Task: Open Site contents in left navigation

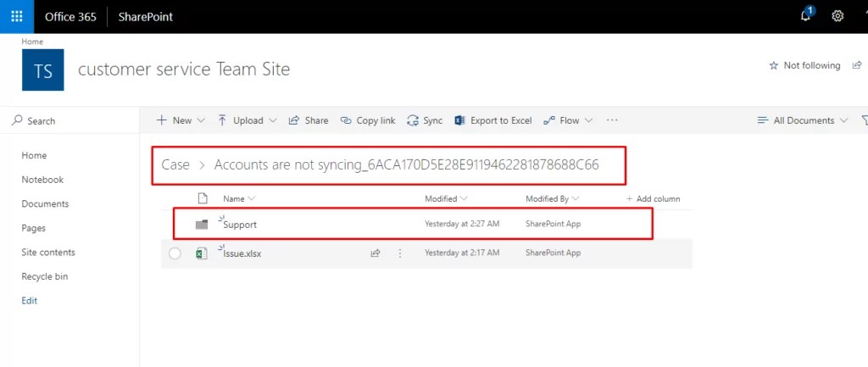Action: (48, 253)
